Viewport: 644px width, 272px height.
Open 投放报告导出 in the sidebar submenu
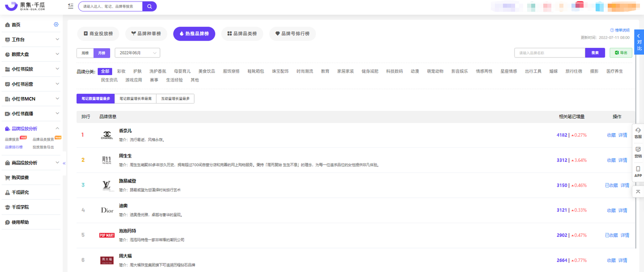tap(43, 147)
